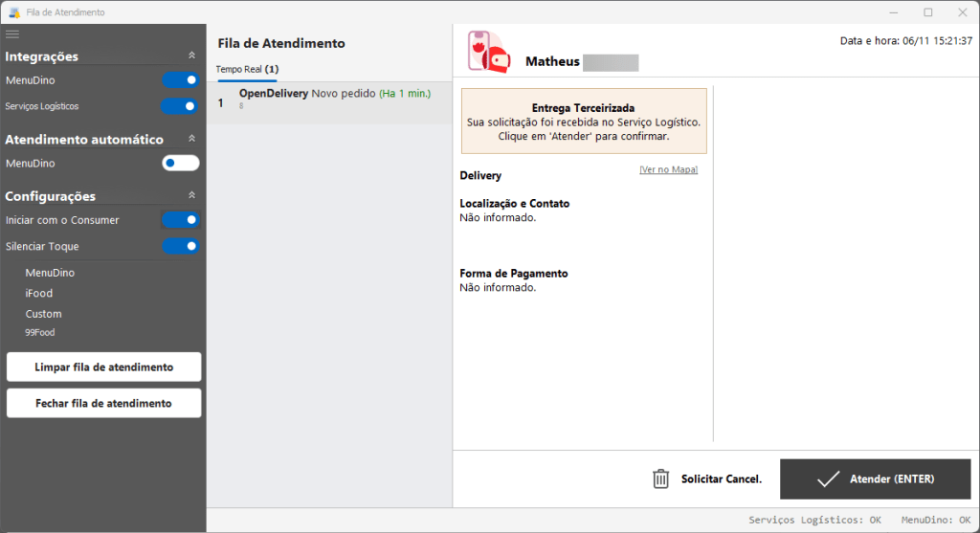Image resolution: width=980 pixels, height=533 pixels.
Task: Collapse the Integrações section
Action: (191, 56)
